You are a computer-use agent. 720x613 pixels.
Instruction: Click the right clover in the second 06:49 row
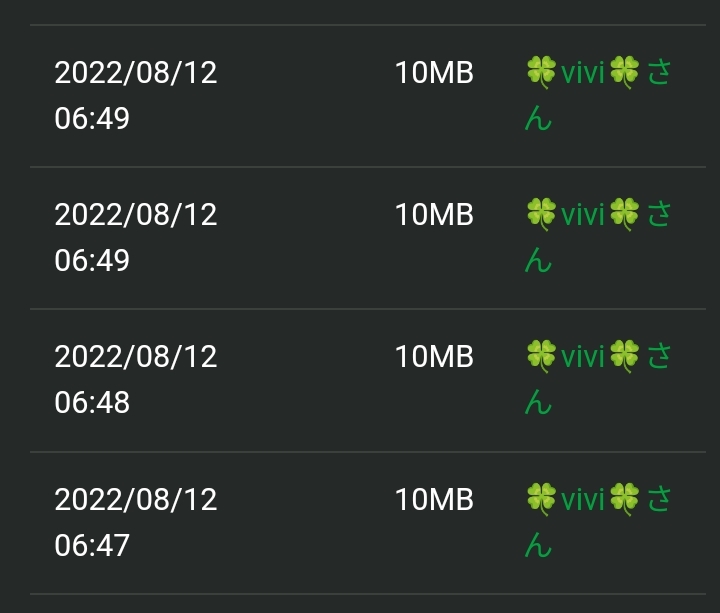(x=625, y=214)
